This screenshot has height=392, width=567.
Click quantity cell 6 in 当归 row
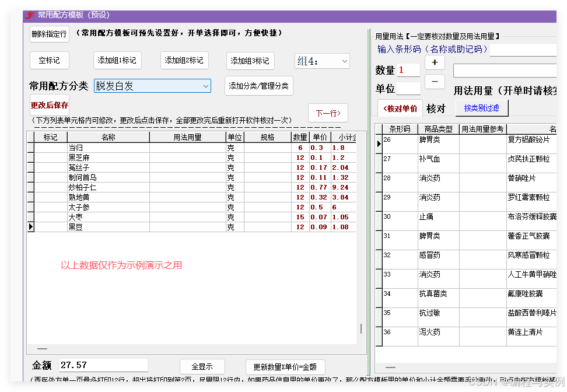tap(300, 148)
